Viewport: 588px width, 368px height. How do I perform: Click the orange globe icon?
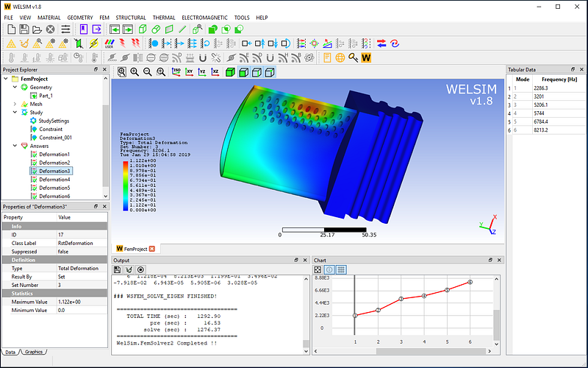click(x=340, y=58)
